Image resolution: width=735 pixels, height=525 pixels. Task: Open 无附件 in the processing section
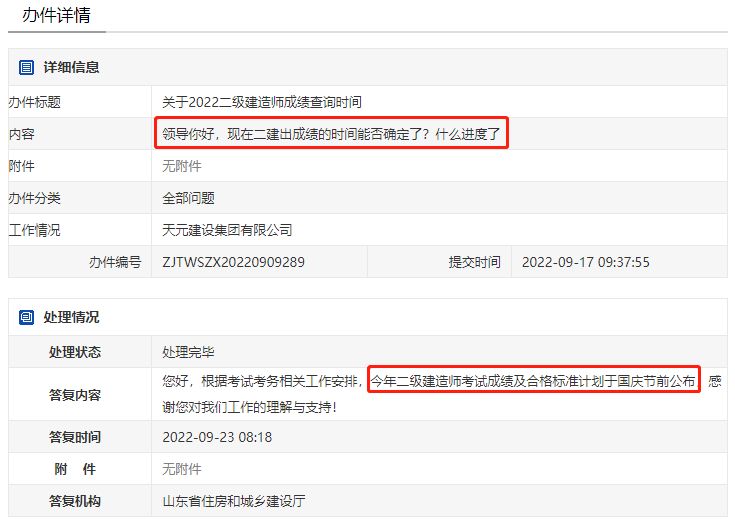pyautogui.click(x=182, y=469)
